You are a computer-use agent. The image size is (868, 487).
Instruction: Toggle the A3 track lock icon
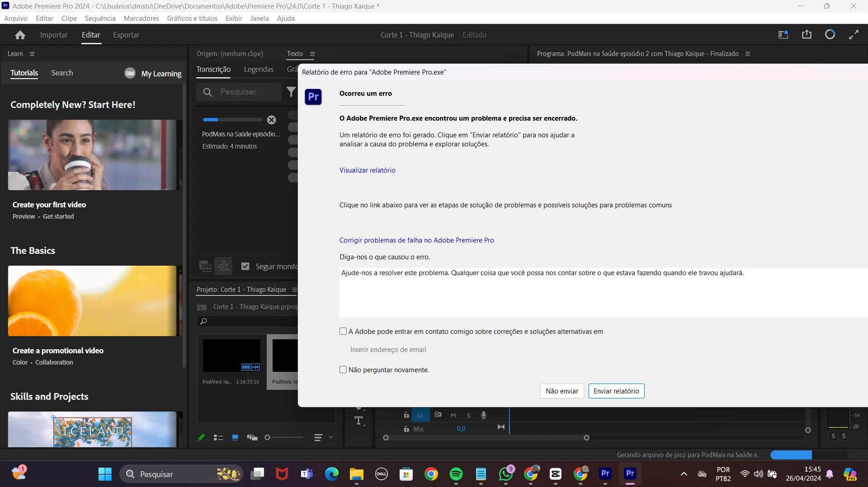tap(406, 415)
